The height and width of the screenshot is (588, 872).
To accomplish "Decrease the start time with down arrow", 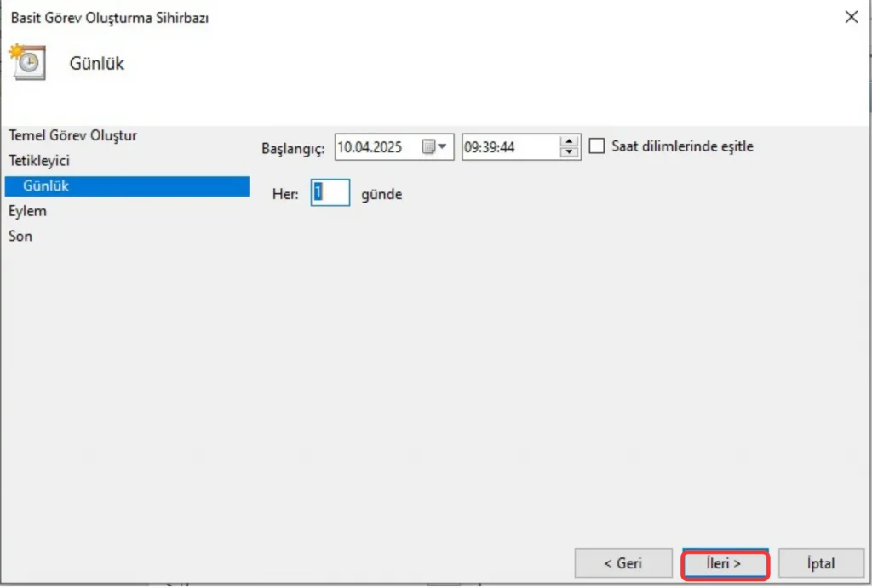I will [569, 152].
